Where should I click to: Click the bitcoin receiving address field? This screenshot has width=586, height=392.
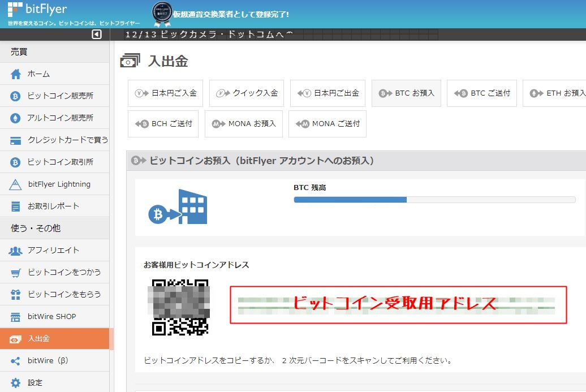click(x=398, y=305)
